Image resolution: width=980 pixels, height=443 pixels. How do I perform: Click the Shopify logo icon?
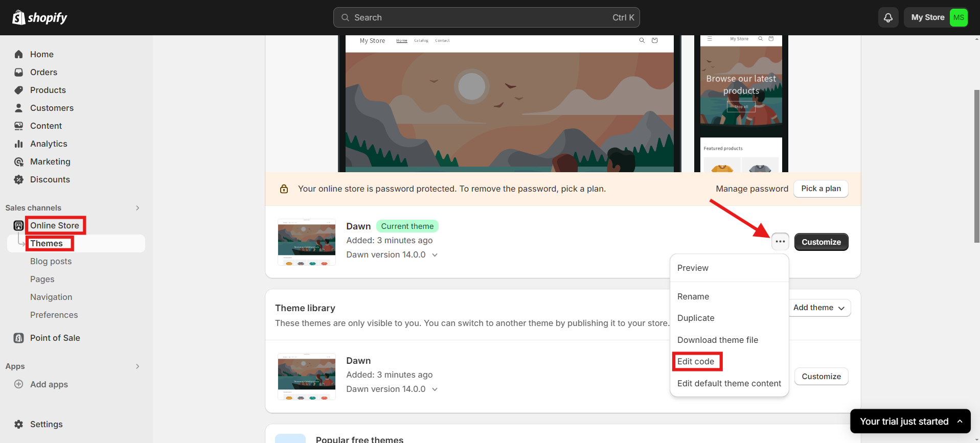tap(19, 17)
